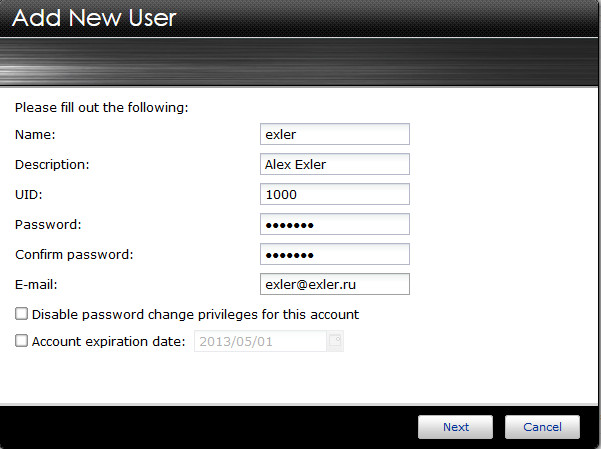Click the "Confirm password:" label text
601x449 pixels.
click(x=75, y=254)
